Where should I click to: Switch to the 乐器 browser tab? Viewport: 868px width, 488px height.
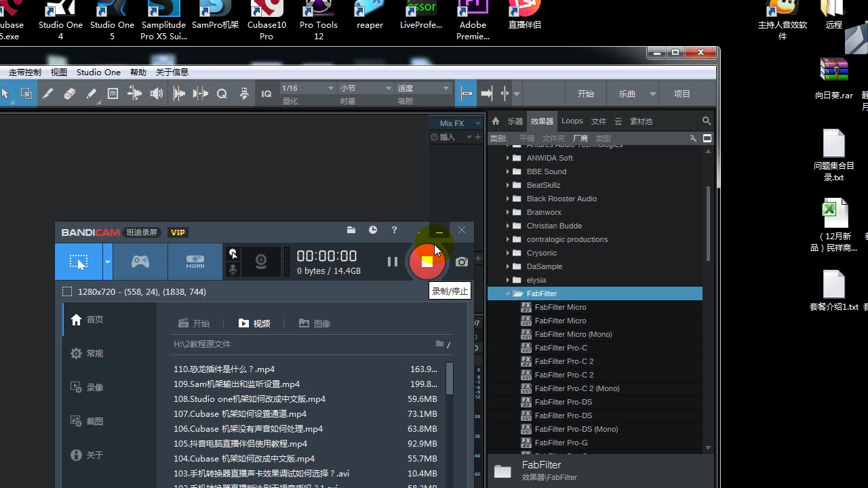point(515,121)
